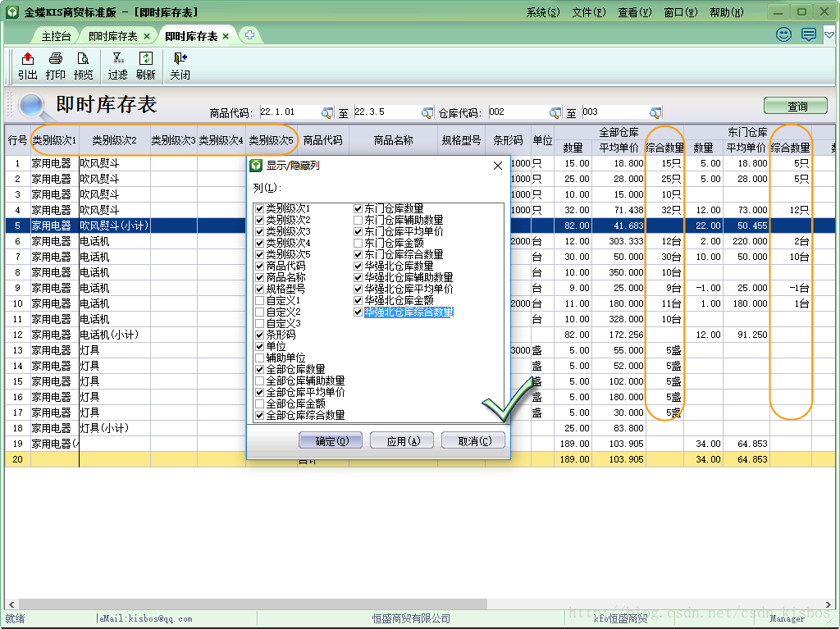This screenshot has width=840, height=629.
Task: Click the 仓库代码 end input 003
Action: (x=615, y=112)
